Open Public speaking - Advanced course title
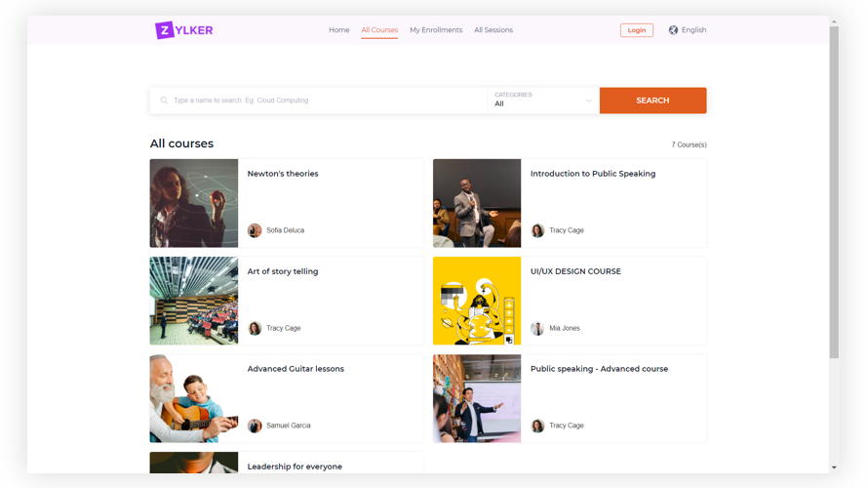 tap(599, 369)
